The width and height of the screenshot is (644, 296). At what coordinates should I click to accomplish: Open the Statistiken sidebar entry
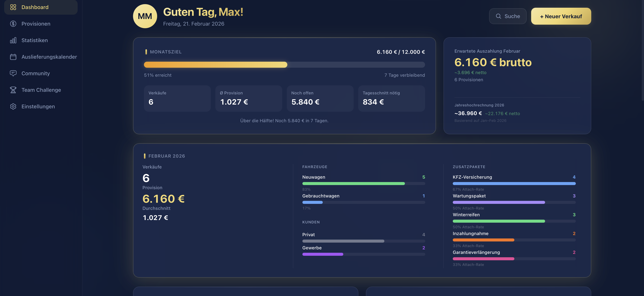click(34, 40)
